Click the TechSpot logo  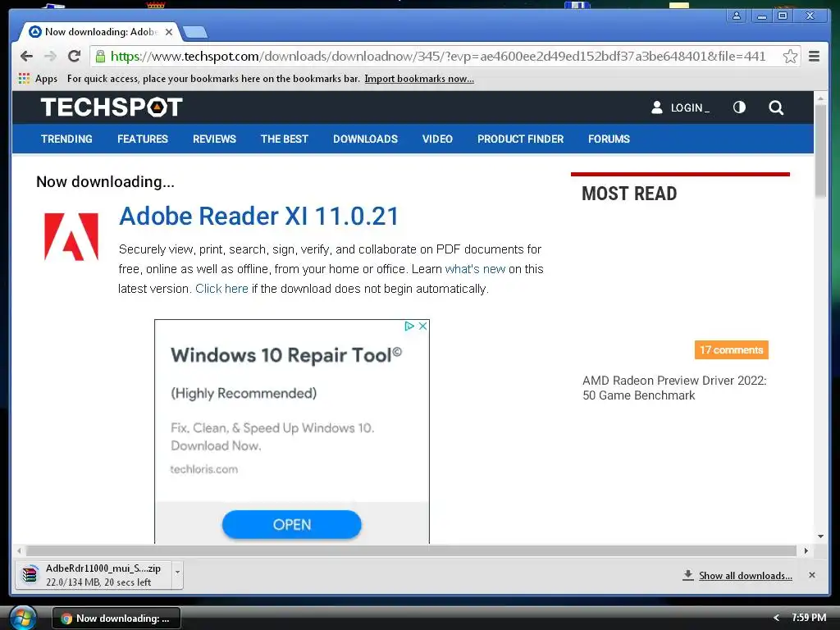tap(112, 107)
